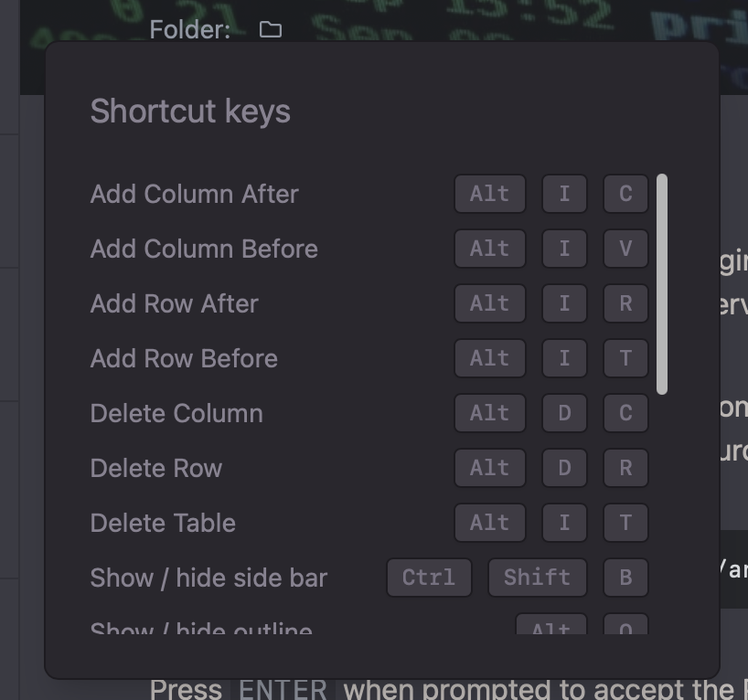Click the folder icon beside the Folder label
The image size is (748, 700).
point(270,29)
